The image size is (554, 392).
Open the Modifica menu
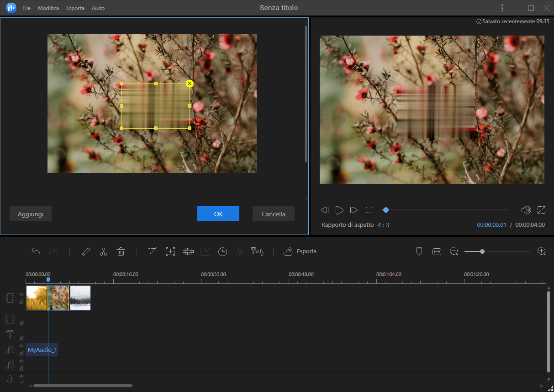tap(48, 8)
